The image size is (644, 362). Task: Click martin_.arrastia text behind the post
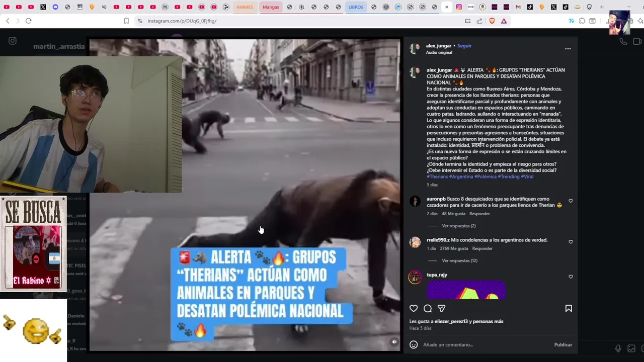tap(59, 46)
